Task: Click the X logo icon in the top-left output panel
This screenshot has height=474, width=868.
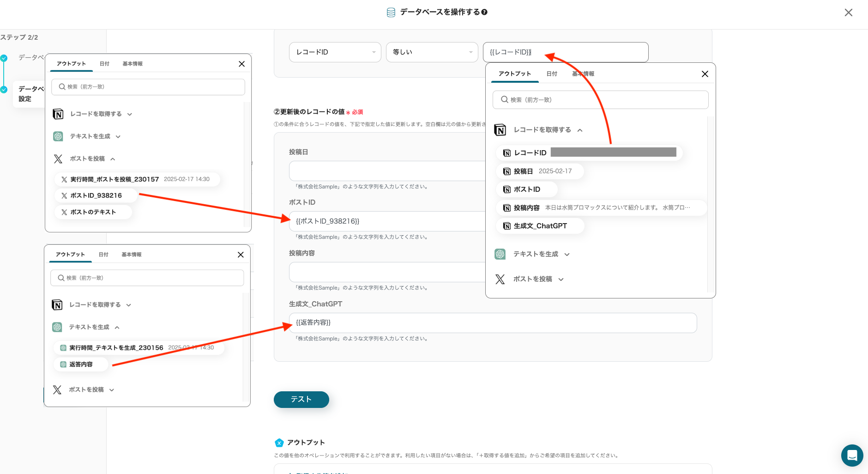Action: pyautogui.click(x=58, y=159)
